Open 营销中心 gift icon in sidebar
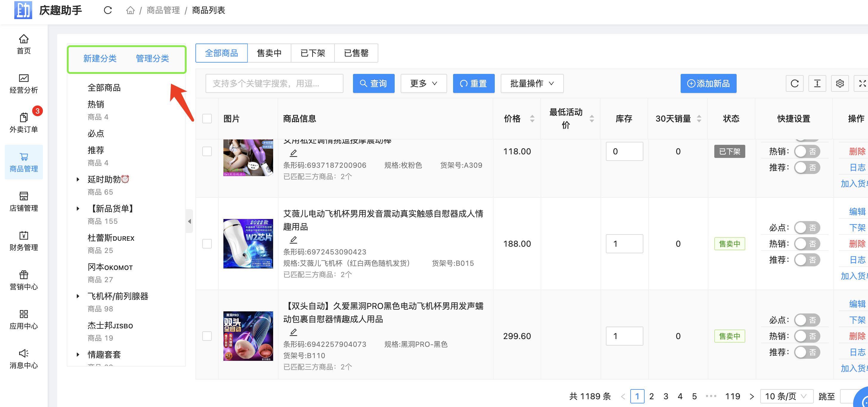 (24, 280)
